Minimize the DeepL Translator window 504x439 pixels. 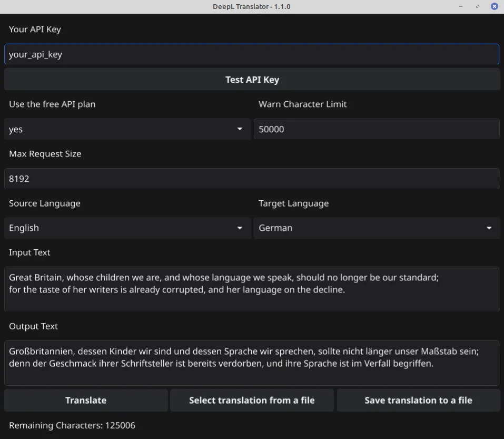pyautogui.click(x=461, y=6)
